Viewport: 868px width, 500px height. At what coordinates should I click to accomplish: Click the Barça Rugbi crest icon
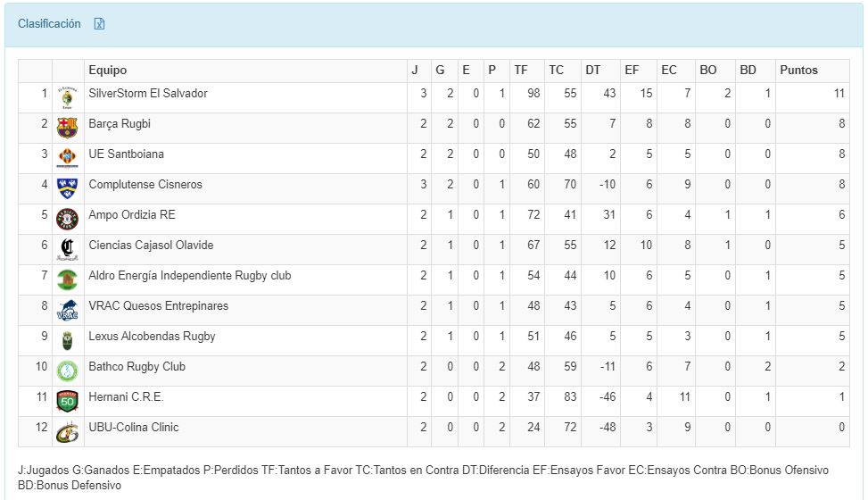click(68, 128)
